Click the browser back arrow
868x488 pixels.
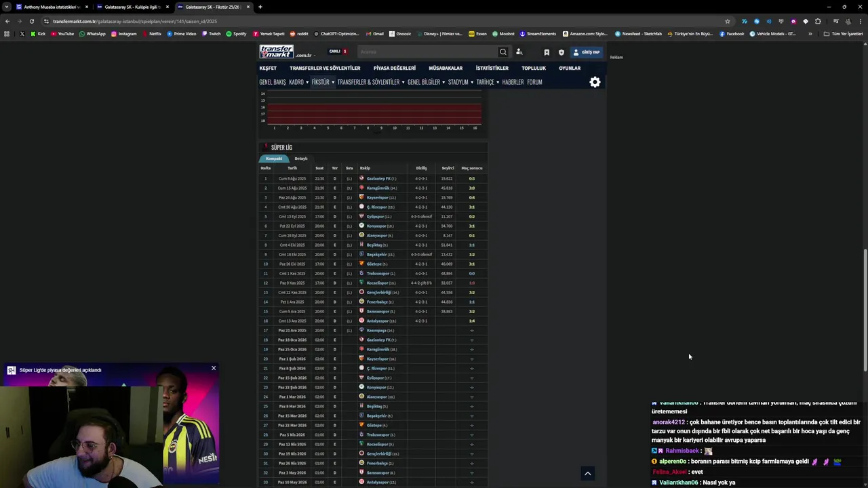(x=7, y=21)
